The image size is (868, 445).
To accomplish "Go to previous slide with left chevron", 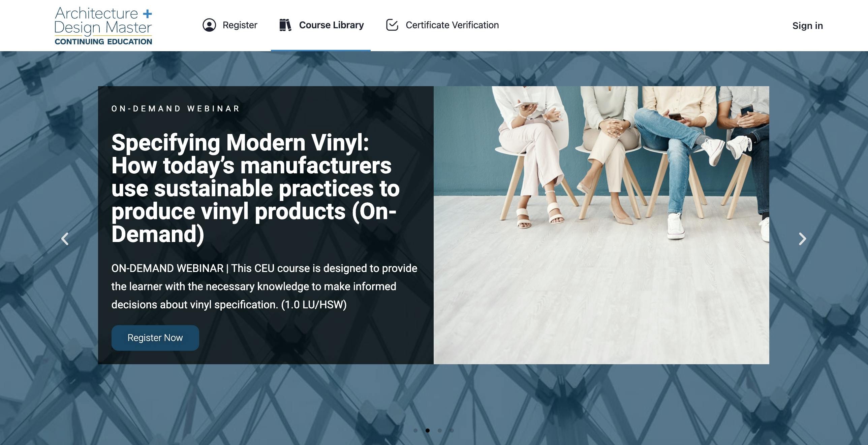I will point(65,239).
